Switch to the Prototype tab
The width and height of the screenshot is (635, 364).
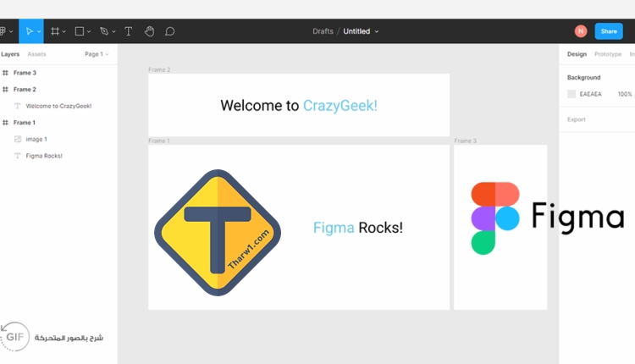point(607,54)
